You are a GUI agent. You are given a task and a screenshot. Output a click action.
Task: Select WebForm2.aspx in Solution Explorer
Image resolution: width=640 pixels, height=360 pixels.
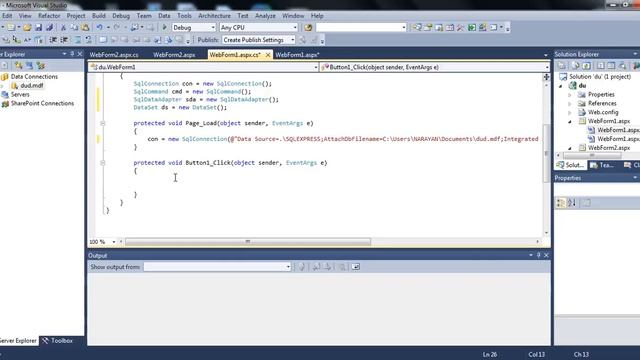[x=609, y=148]
